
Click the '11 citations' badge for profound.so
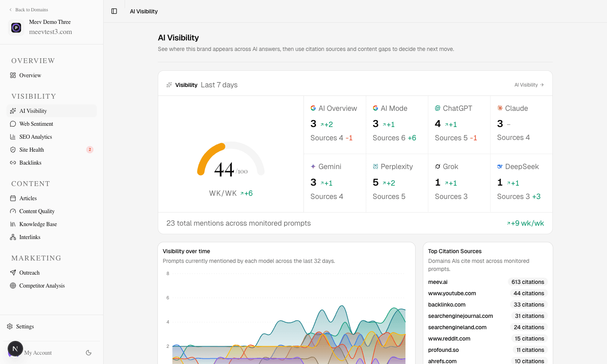click(x=530, y=350)
